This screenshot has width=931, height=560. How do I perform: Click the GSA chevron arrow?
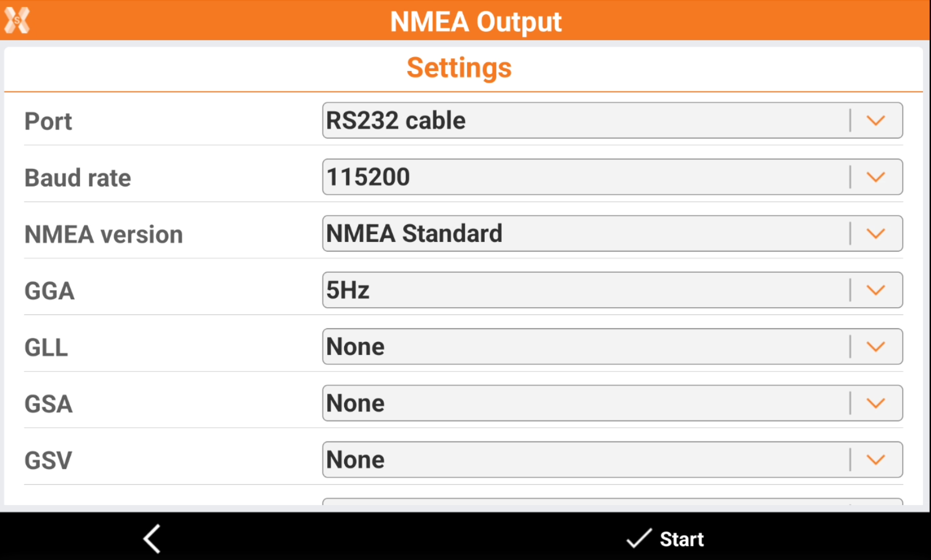point(876,404)
